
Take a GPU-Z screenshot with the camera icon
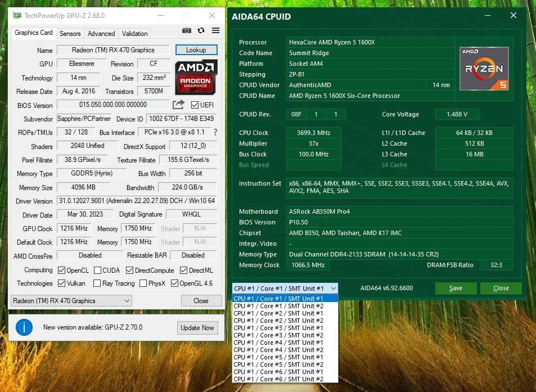click(x=186, y=30)
